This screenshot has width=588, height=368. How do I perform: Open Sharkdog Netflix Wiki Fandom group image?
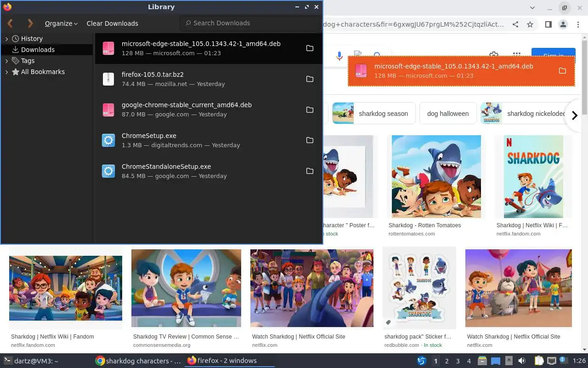point(66,288)
